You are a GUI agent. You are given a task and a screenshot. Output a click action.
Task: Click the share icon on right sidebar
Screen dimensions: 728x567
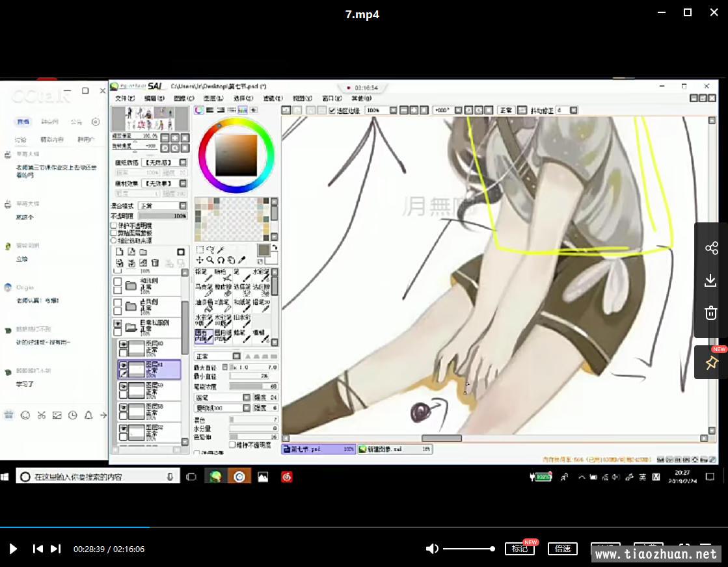point(710,248)
